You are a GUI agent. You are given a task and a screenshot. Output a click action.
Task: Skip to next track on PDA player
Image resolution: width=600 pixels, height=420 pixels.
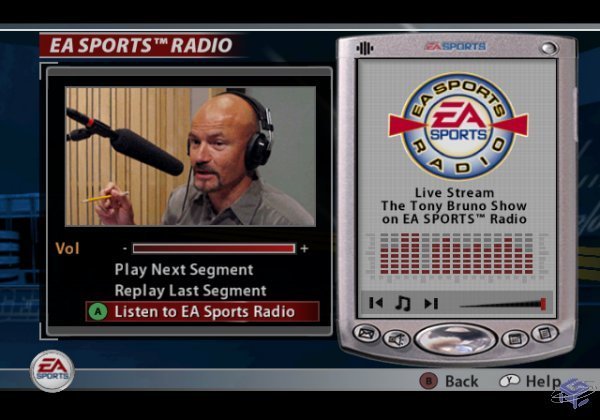431,303
